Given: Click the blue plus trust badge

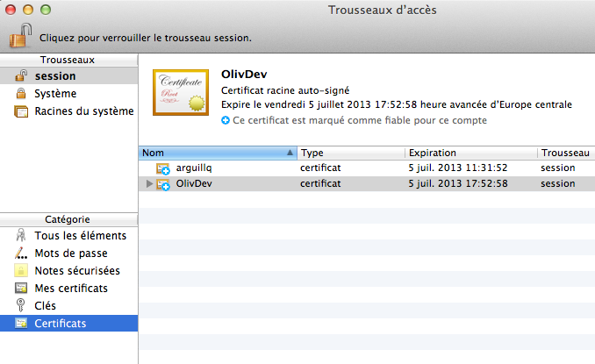Looking at the screenshot, I should (x=226, y=120).
